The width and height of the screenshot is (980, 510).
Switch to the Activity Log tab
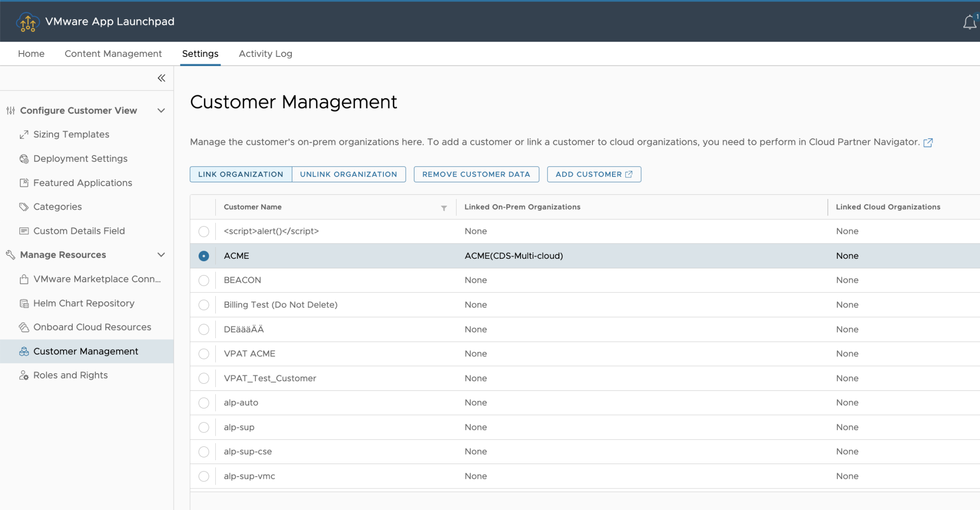tap(265, 54)
